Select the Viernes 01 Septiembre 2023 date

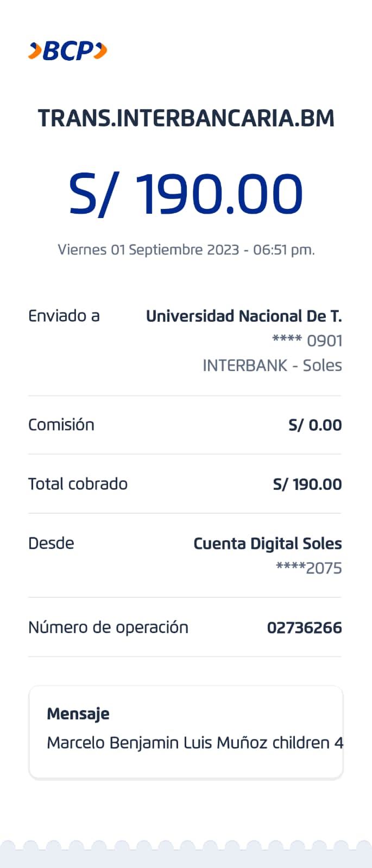coord(186,250)
